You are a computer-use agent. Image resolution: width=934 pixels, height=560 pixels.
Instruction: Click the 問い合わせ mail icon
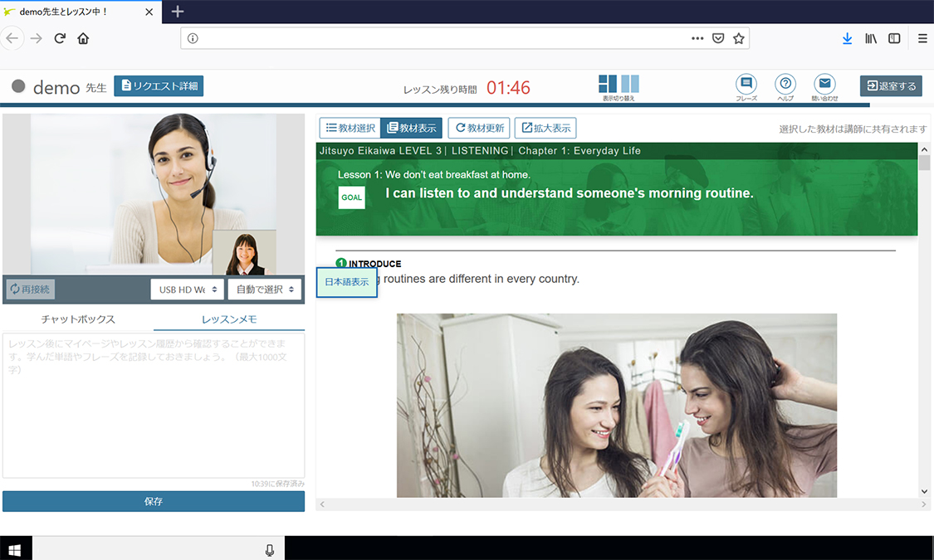click(824, 84)
